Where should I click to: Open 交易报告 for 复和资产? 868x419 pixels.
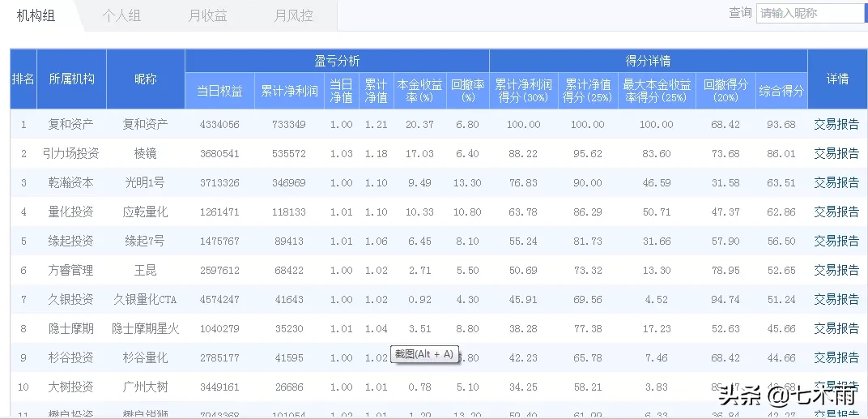pyautogui.click(x=836, y=124)
